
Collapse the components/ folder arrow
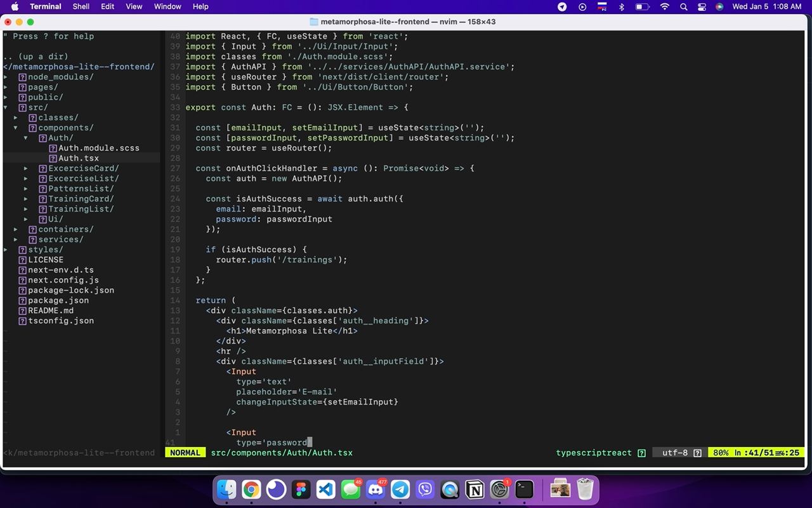tap(16, 128)
